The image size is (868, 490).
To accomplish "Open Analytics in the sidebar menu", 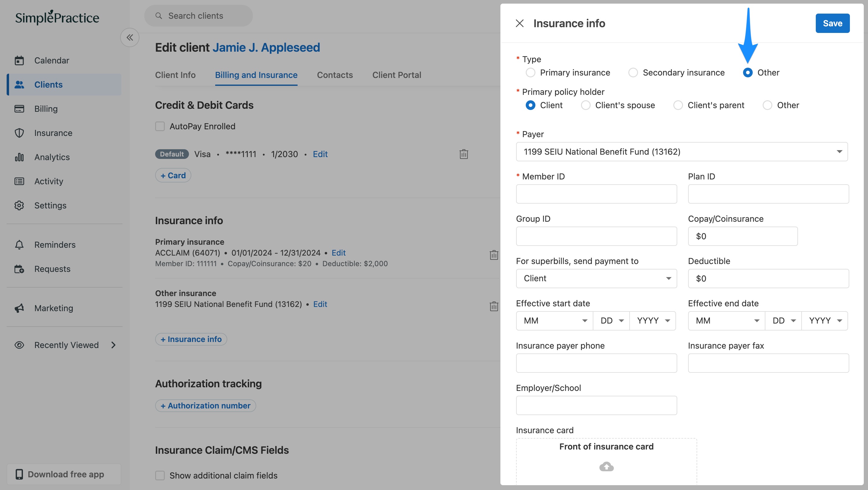I will (52, 157).
